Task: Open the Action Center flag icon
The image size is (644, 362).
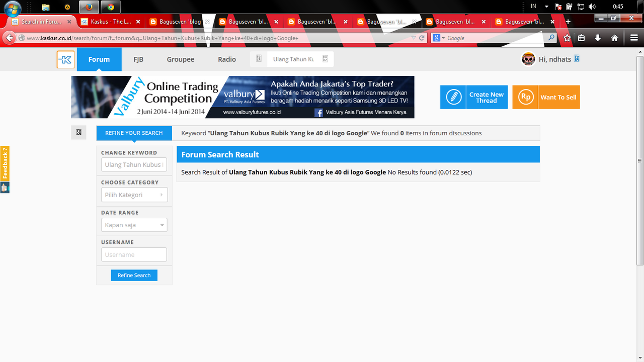Action: click(x=558, y=7)
